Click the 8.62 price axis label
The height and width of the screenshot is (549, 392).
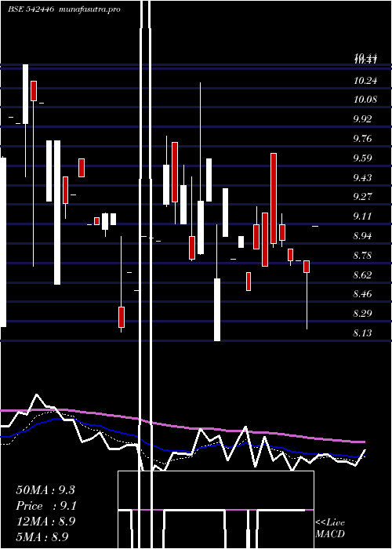coord(362,275)
